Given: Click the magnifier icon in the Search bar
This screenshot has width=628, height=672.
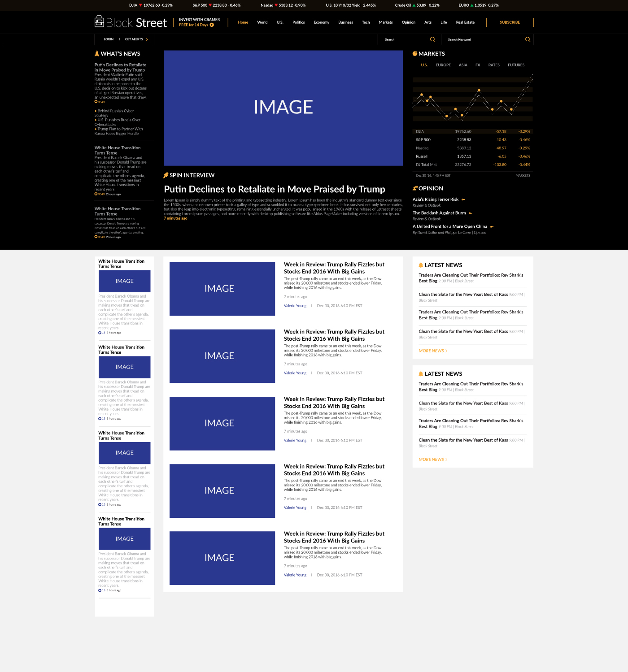Looking at the screenshot, I should pos(432,39).
